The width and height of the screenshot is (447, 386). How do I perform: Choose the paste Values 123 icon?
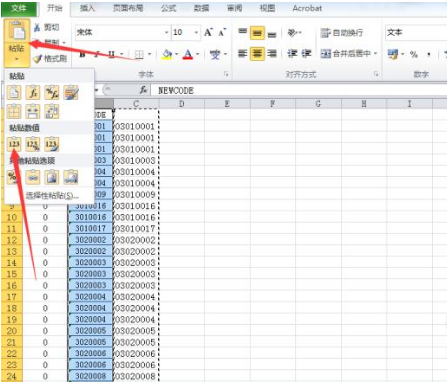(x=14, y=144)
